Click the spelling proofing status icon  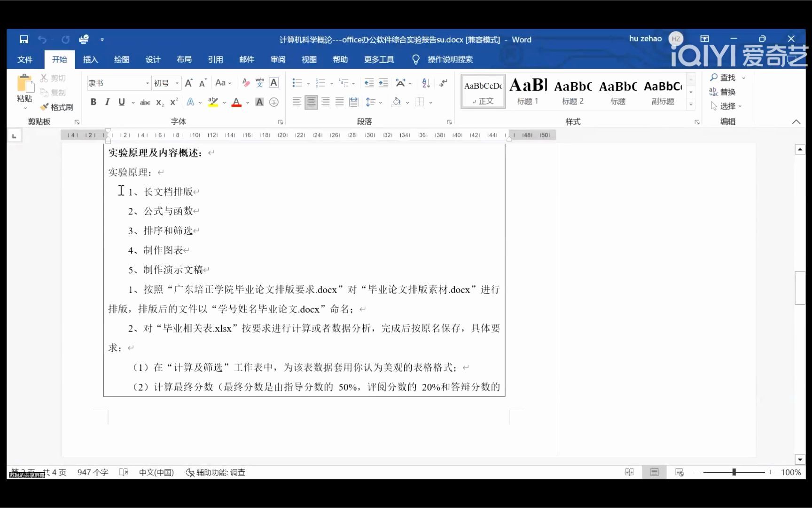[x=124, y=472]
